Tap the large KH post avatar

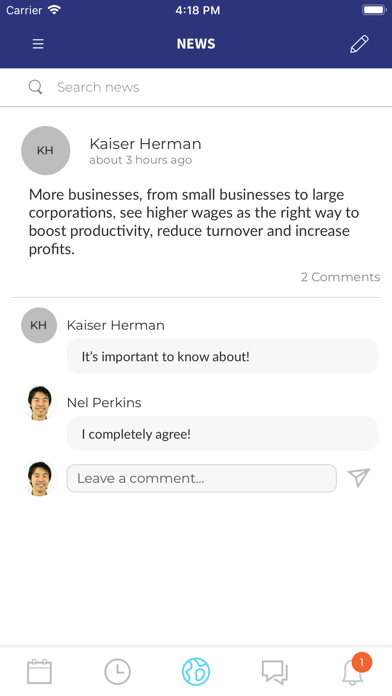coord(46,150)
